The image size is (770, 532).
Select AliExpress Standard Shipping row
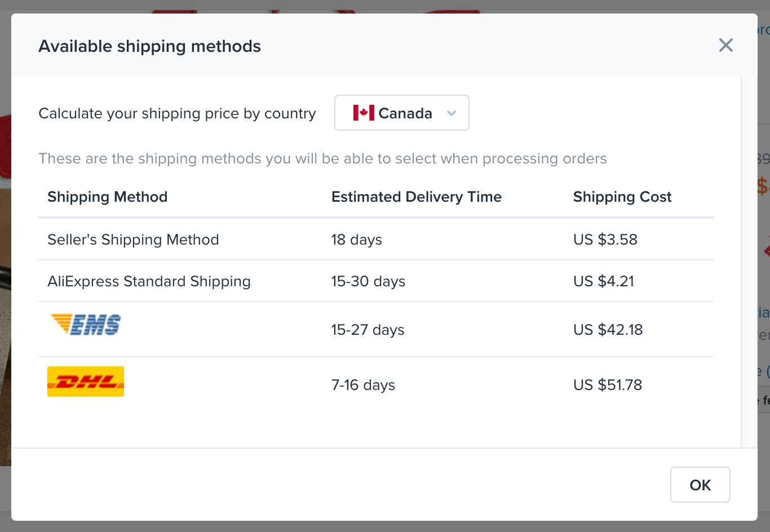point(149,281)
